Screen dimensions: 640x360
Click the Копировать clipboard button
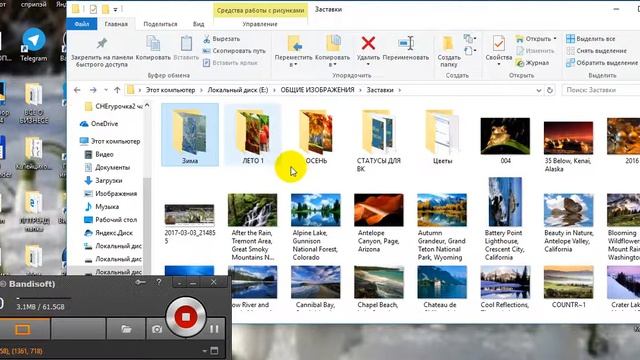(x=153, y=48)
